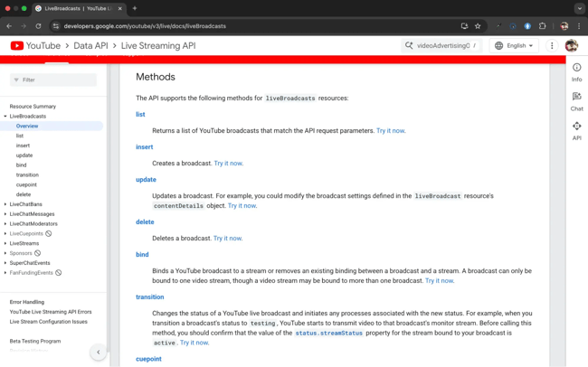Bookmark this page with star icon
The width and height of the screenshot is (588, 367).
pyautogui.click(x=478, y=26)
